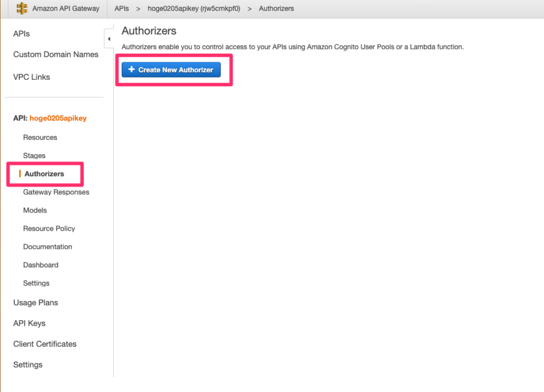
Task: Open Usage Plans
Action: point(35,302)
